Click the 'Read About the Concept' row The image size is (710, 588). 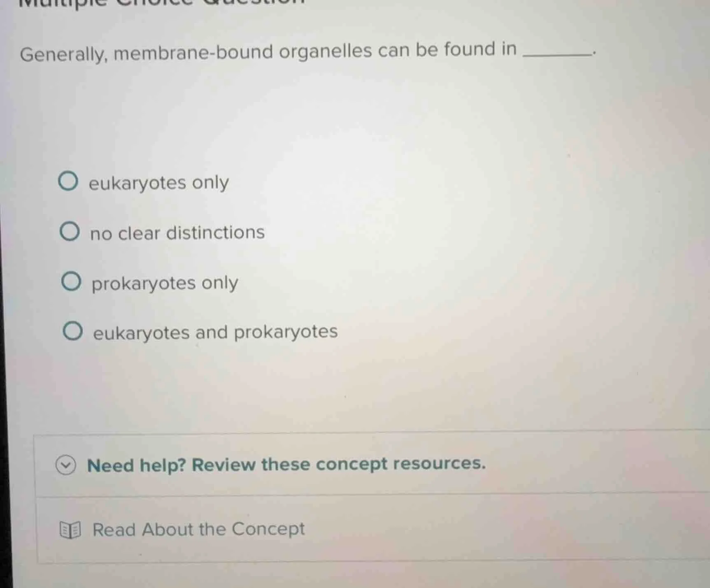click(x=198, y=529)
